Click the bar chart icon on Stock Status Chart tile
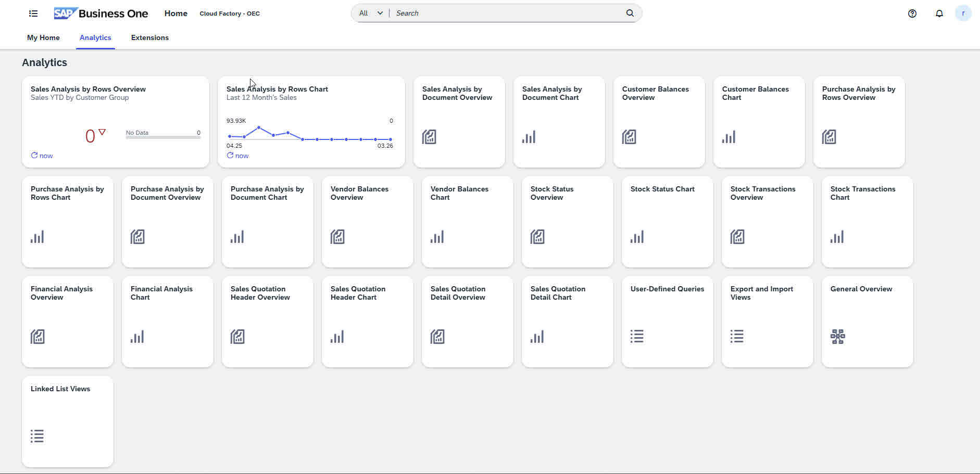This screenshot has height=474, width=980. pyautogui.click(x=636, y=237)
